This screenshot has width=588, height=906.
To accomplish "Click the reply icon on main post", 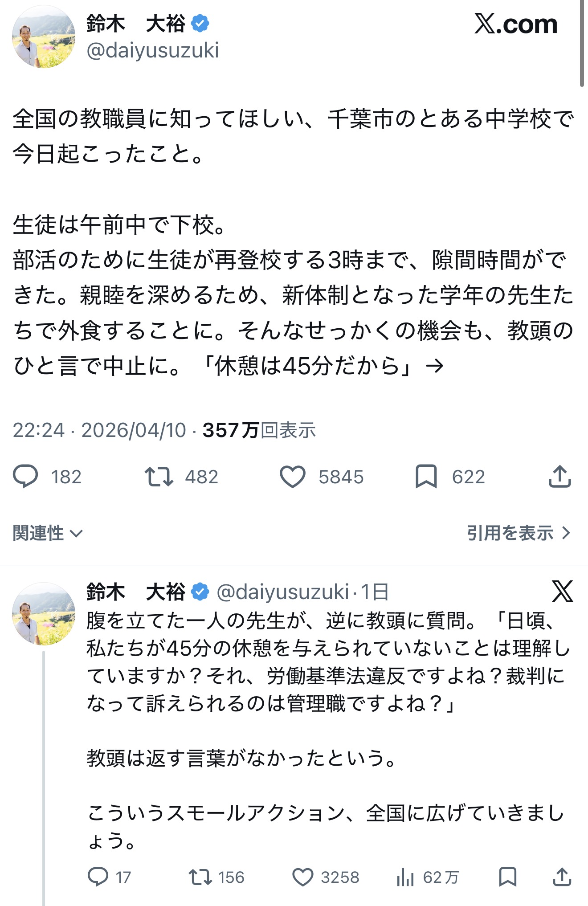I will click(x=25, y=477).
